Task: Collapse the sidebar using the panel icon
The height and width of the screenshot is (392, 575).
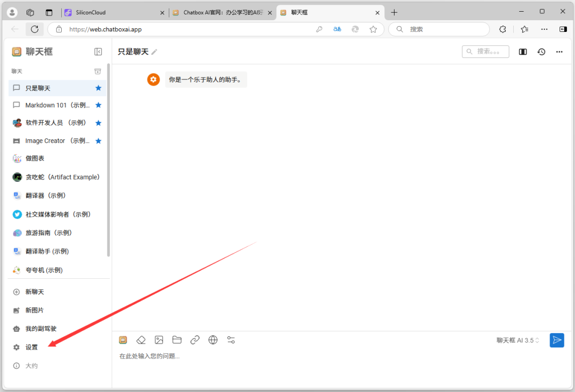Action: coord(98,52)
